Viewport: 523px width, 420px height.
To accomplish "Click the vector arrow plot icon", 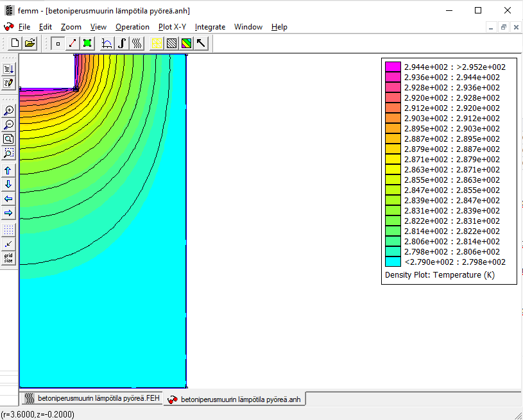I will pyautogui.click(x=201, y=44).
